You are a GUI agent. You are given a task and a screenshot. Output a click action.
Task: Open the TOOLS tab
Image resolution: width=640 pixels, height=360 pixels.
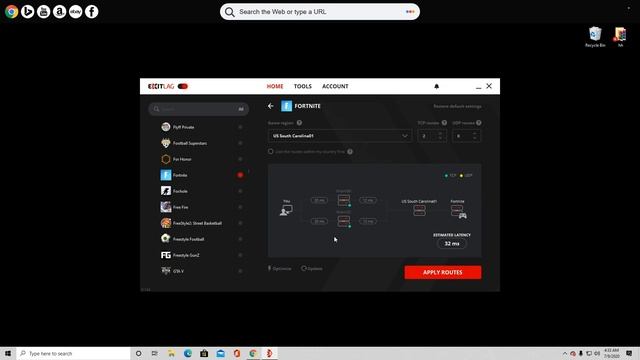tap(302, 86)
